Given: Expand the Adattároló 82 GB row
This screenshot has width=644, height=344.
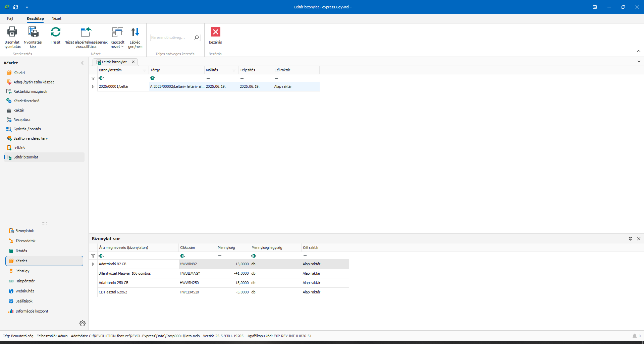Looking at the screenshot, I should pyautogui.click(x=93, y=264).
